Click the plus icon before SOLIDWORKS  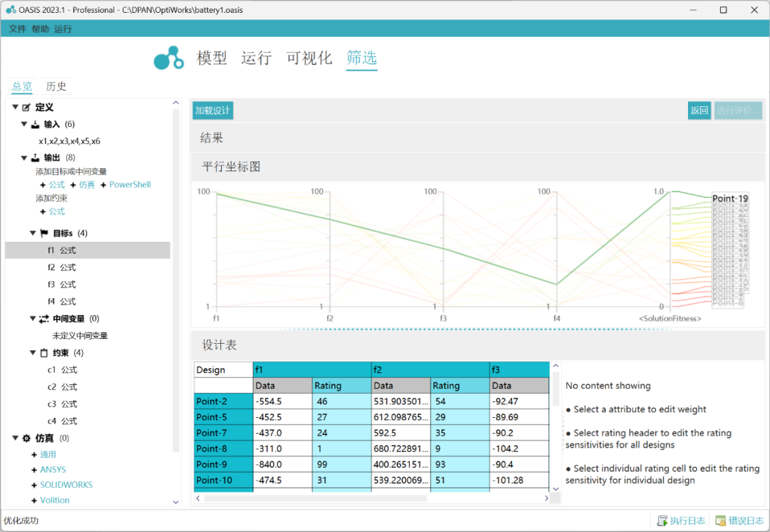pyautogui.click(x=34, y=486)
